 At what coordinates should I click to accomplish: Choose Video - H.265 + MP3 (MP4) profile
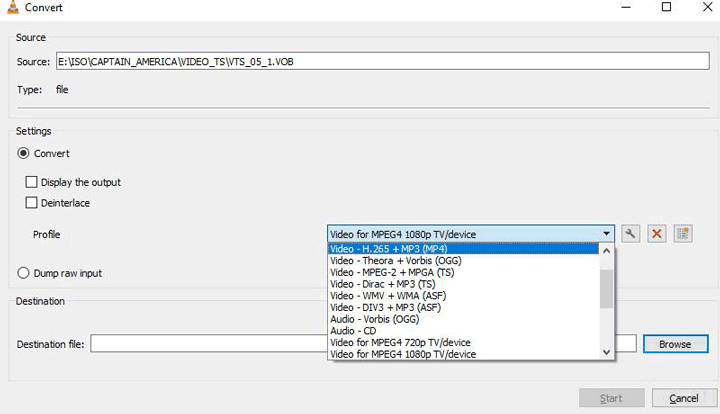click(x=463, y=249)
